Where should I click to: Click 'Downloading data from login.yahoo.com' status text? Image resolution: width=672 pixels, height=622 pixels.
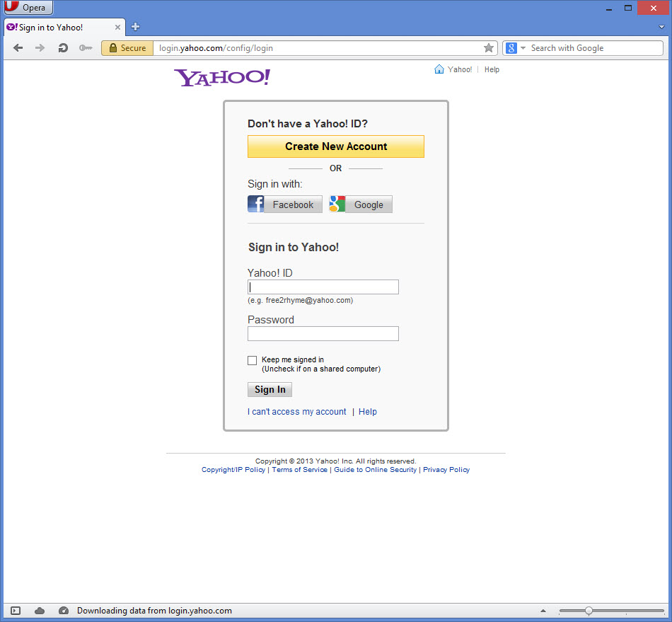pos(154,611)
